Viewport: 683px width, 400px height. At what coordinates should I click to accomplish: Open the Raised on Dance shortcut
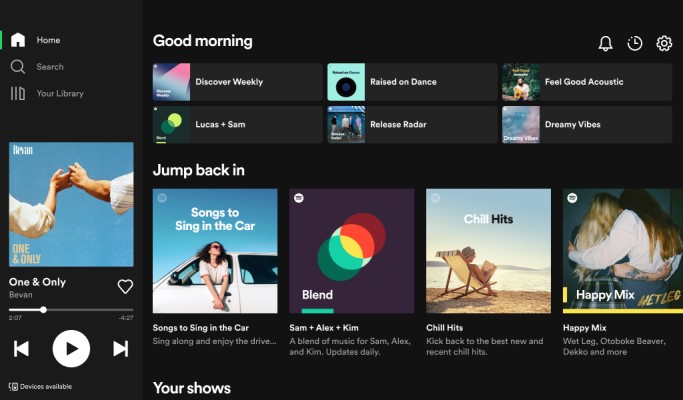point(412,82)
